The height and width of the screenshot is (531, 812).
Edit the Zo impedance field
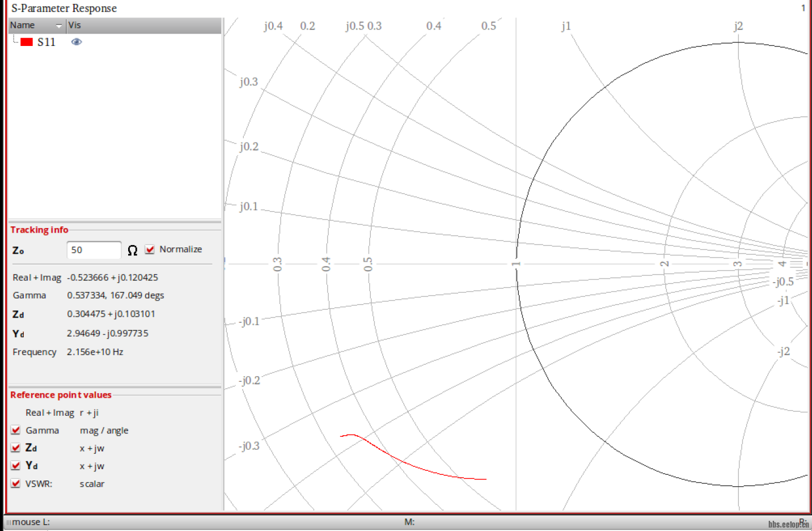pos(94,250)
